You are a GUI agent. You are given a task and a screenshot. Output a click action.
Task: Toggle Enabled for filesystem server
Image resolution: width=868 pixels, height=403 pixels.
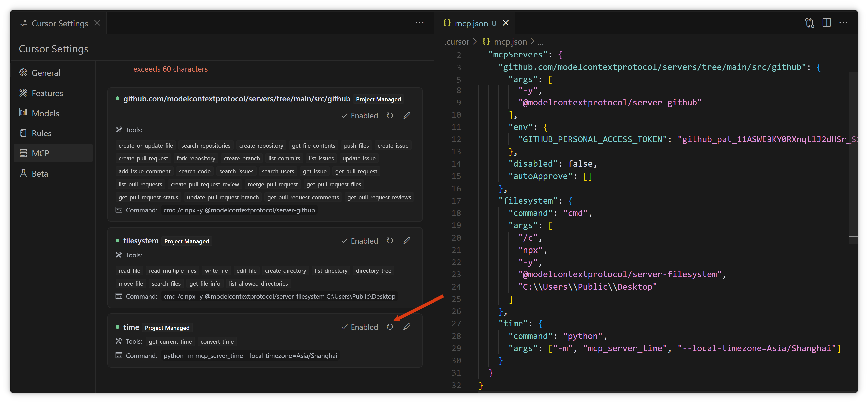tap(359, 241)
